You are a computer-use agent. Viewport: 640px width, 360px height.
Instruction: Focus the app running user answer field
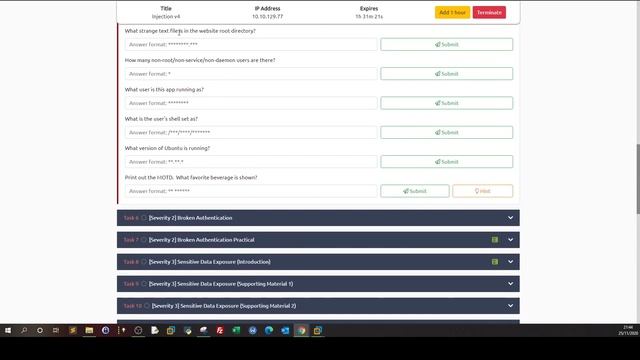point(251,103)
